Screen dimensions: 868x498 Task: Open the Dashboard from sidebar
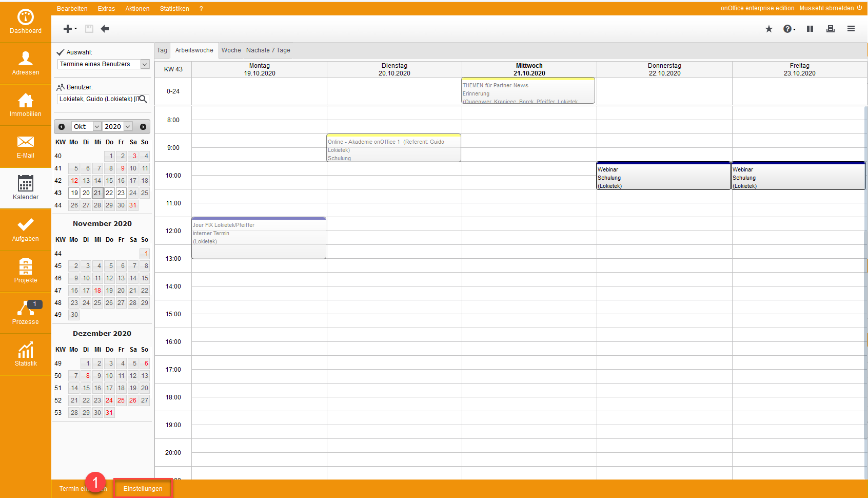click(x=26, y=22)
